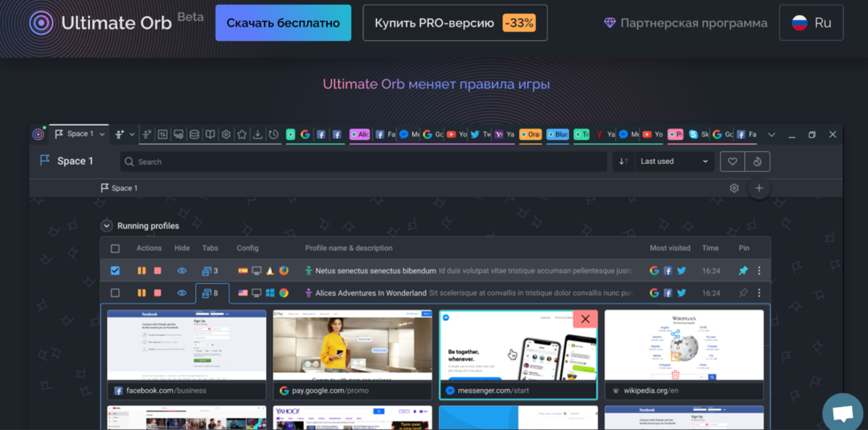Pin the Alices Adventures In Wonderland profile

[x=743, y=293]
